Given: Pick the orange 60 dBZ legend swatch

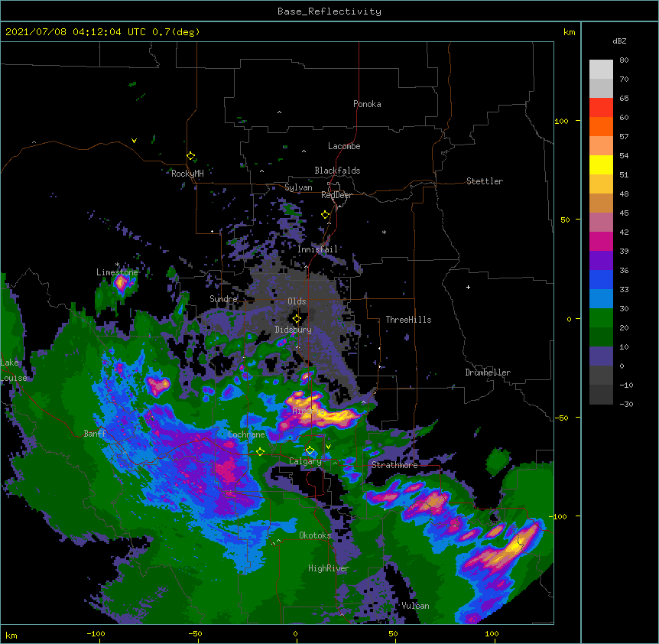Looking at the screenshot, I should [601, 126].
